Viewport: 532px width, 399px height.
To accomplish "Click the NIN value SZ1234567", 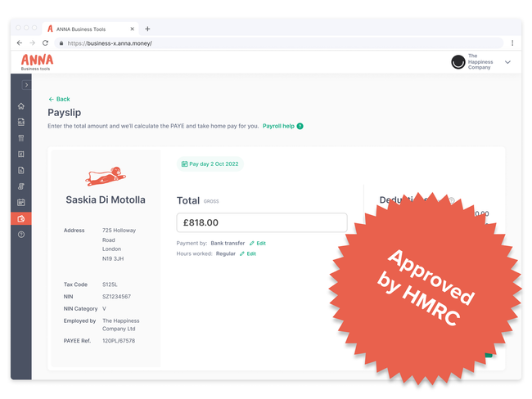I will (x=116, y=297).
